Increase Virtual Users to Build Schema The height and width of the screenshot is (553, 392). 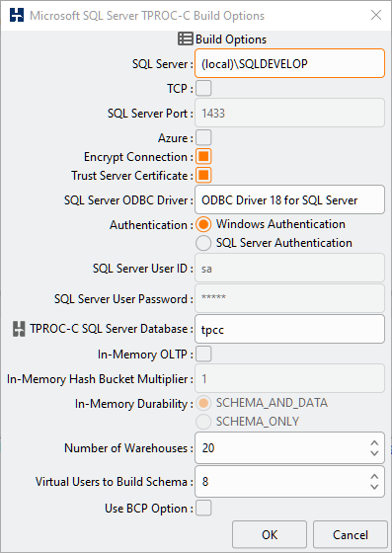[x=375, y=476]
